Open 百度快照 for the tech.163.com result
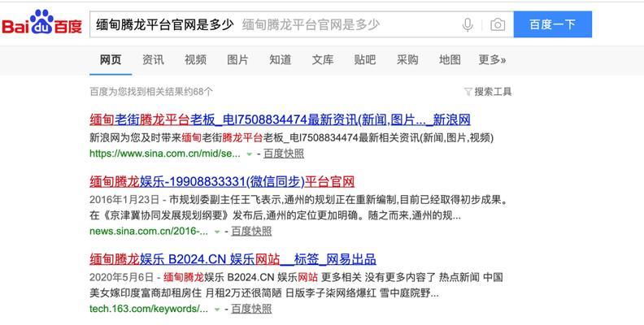This screenshot has height=325, width=644. point(251,309)
